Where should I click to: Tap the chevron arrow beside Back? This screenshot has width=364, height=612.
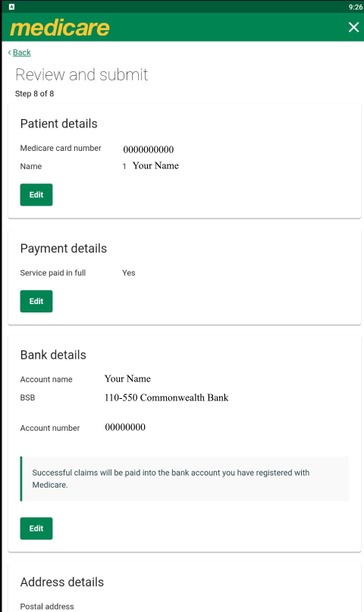tap(9, 52)
